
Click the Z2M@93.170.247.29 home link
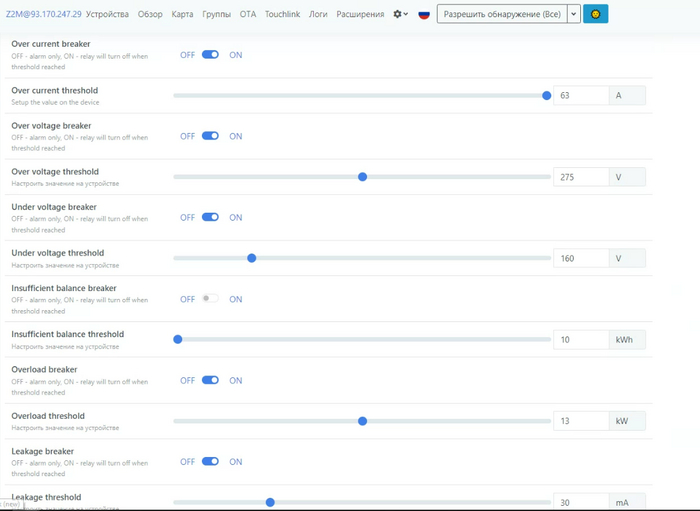[x=43, y=15]
